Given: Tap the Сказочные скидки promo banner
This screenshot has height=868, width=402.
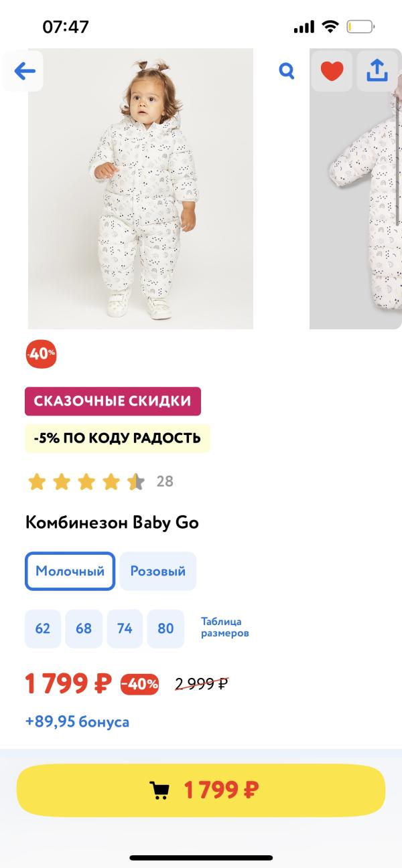Looking at the screenshot, I should 113,402.
